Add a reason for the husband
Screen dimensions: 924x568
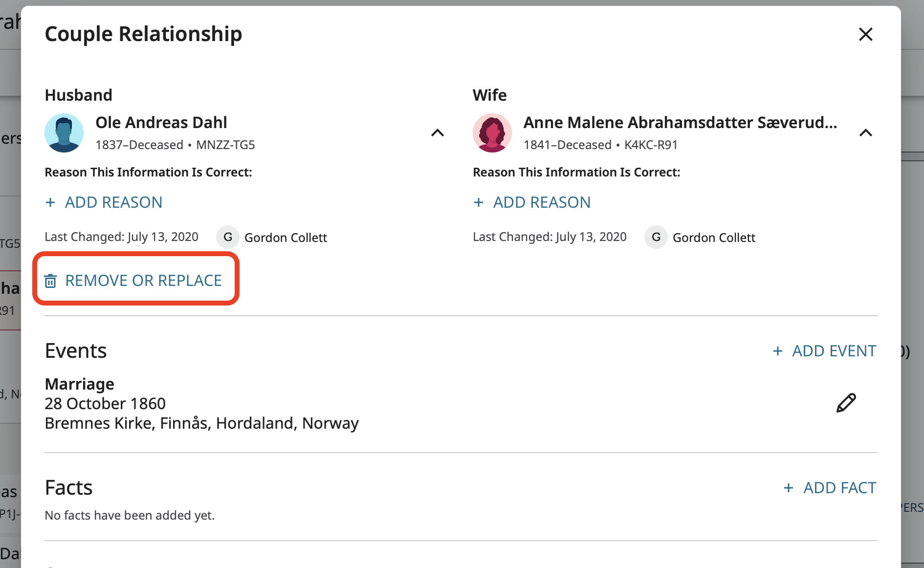(113, 202)
